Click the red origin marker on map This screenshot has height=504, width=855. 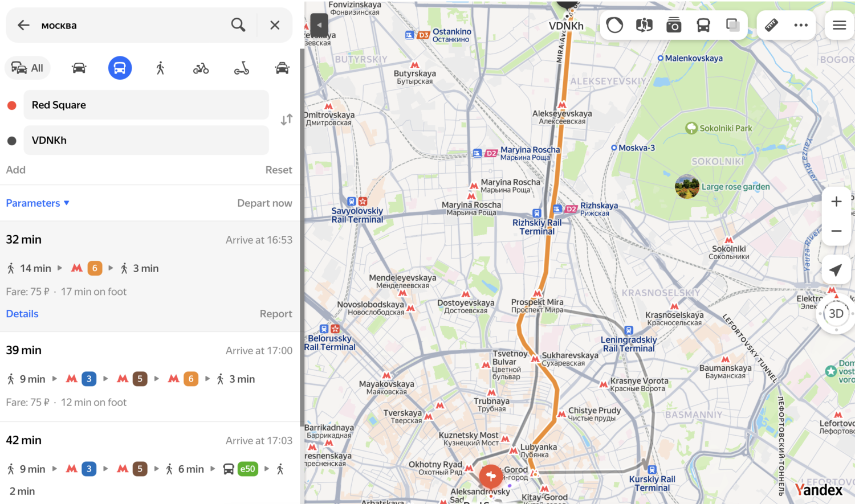coord(491,476)
